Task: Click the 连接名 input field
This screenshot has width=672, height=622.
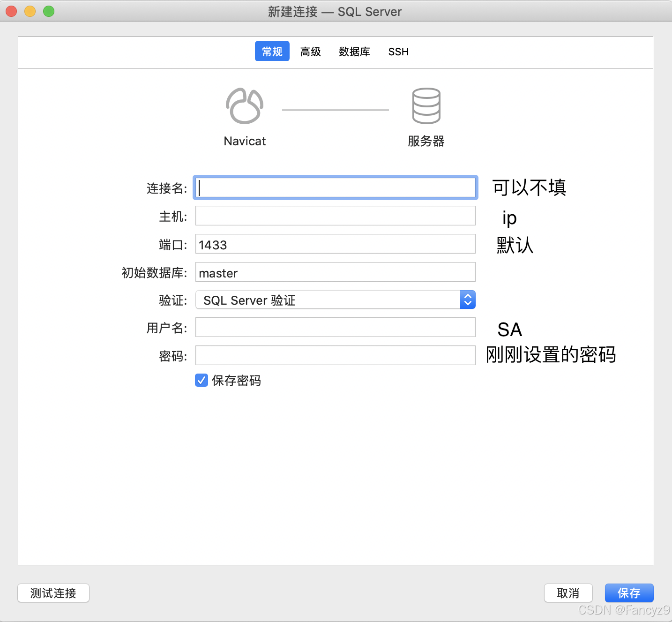Action: [335, 187]
